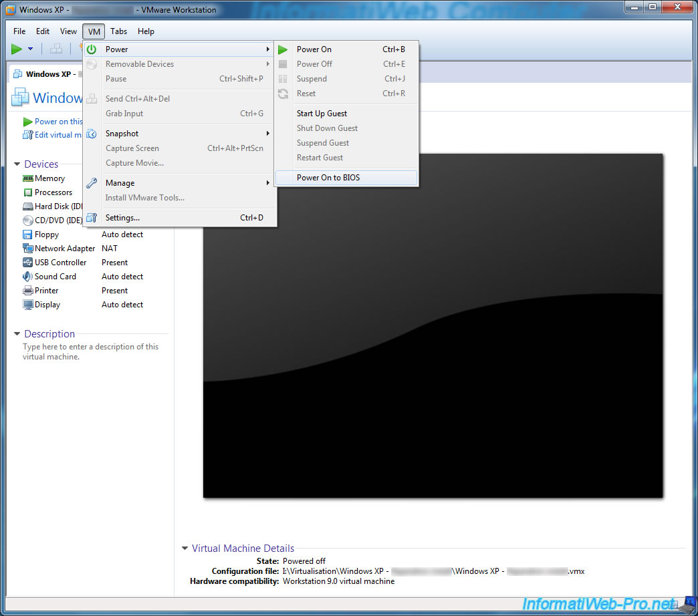This screenshot has height=616, width=698.
Task: Expand the Manage submenu arrow
Action: (x=267, y=183)
